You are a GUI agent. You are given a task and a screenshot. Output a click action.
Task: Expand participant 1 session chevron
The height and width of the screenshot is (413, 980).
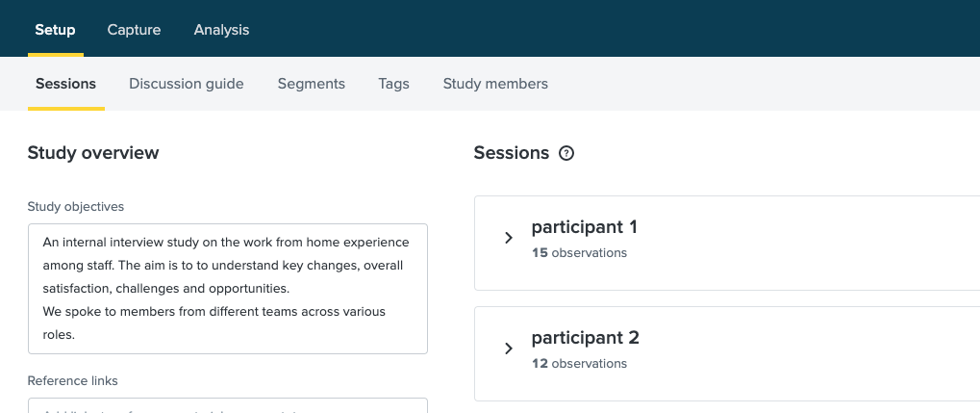tap(509, 238)
